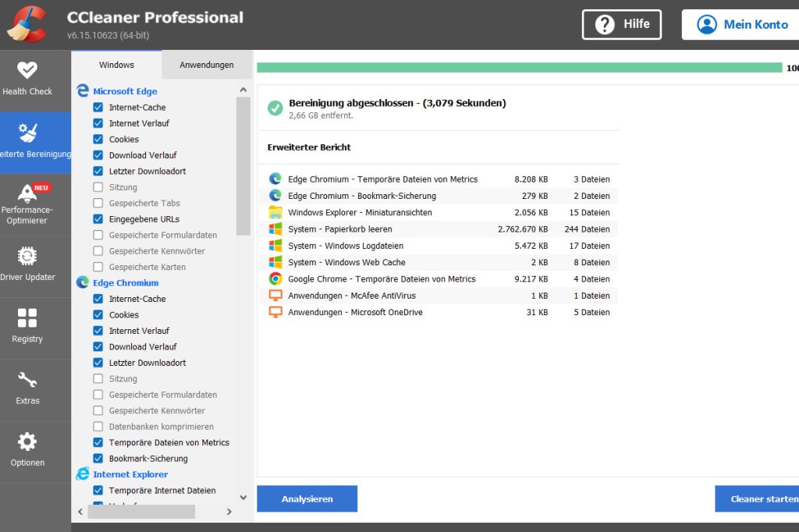Click the 2.762.670 KB size value
Viewport: 799px width, 532px height.
click(523, 229)
